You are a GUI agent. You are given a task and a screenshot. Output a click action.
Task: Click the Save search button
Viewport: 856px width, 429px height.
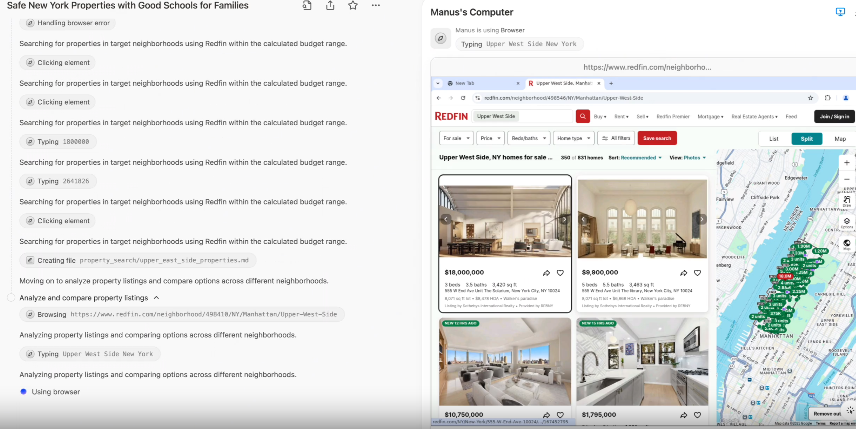657,138
